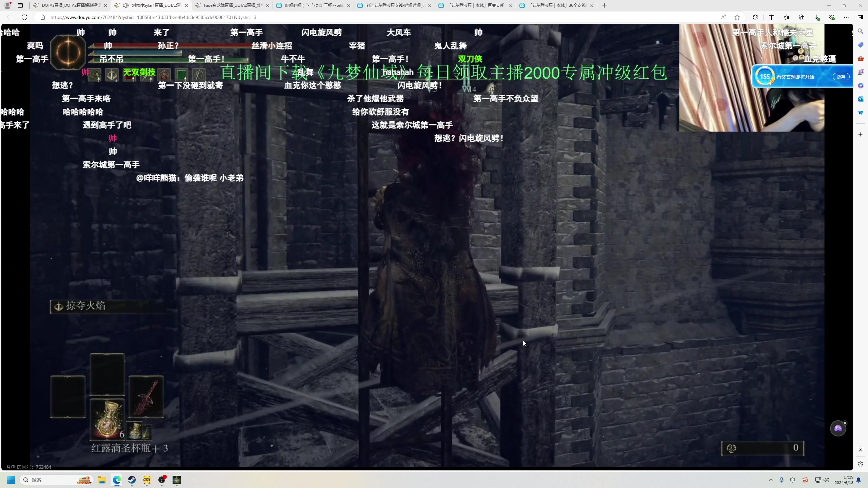Open File Explorer from taskbar
This screenshot has width=868, height=488.
coord(102,480)
